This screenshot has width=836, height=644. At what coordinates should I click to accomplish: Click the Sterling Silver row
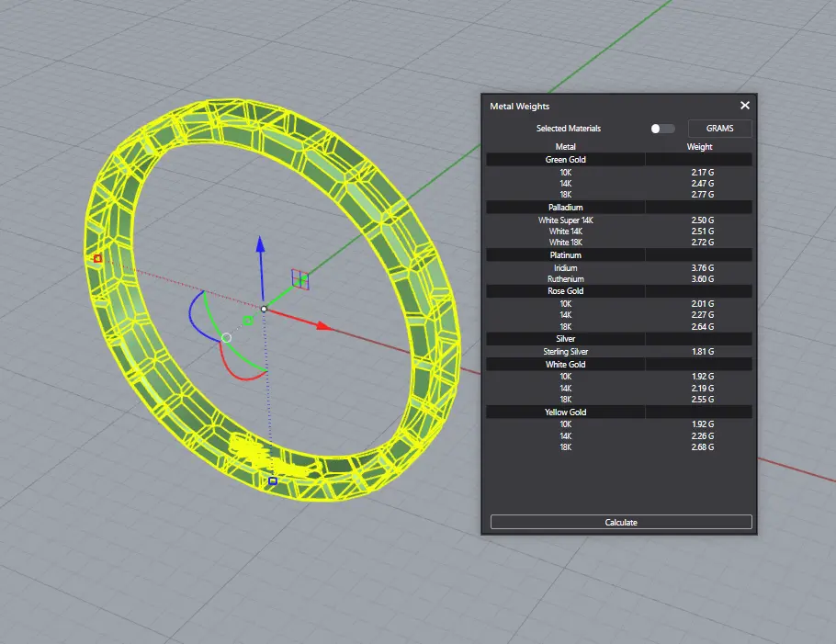[619, 352]
